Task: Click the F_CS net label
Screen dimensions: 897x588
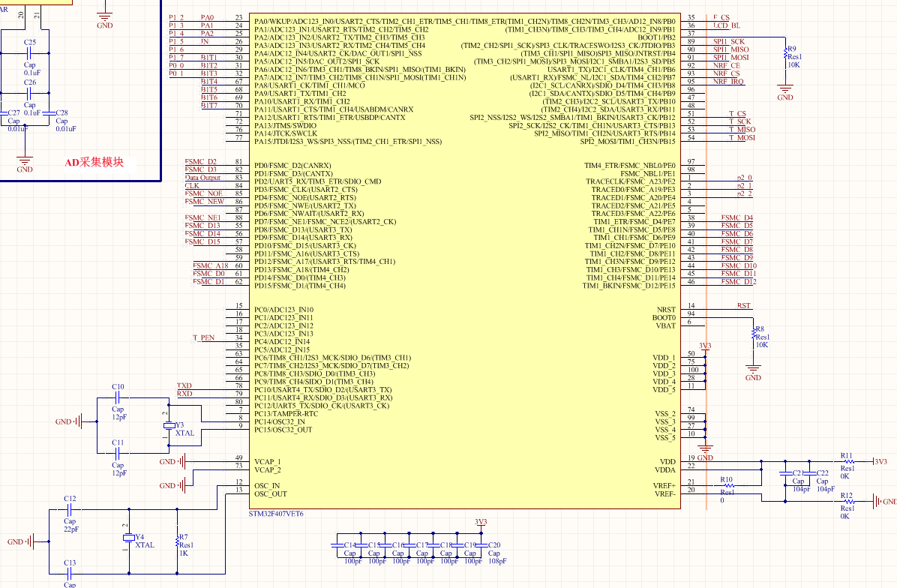Action: (721, 18)
